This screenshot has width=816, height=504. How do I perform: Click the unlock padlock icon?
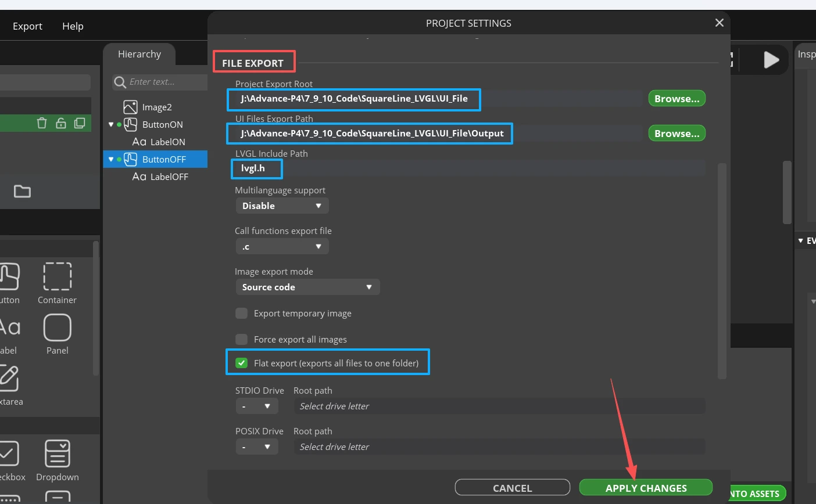click(x=60, y=123)
